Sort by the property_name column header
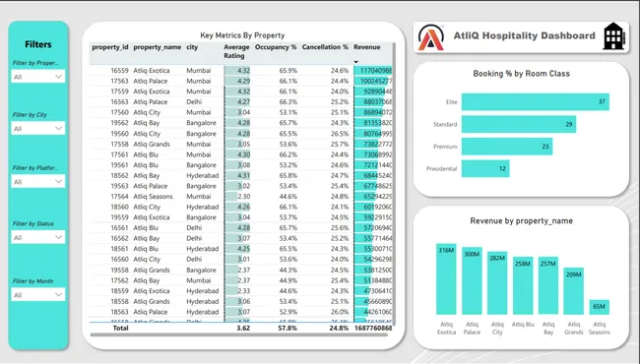Image resolution: width=640 pixels, height=364 pixels. (x=158, y=47)
